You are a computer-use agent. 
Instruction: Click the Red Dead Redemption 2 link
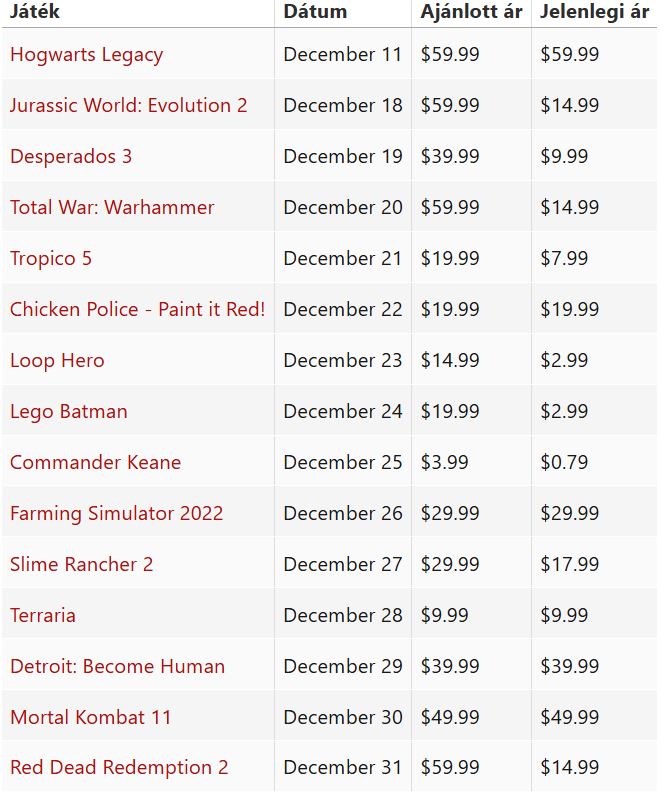pos(119,769)
